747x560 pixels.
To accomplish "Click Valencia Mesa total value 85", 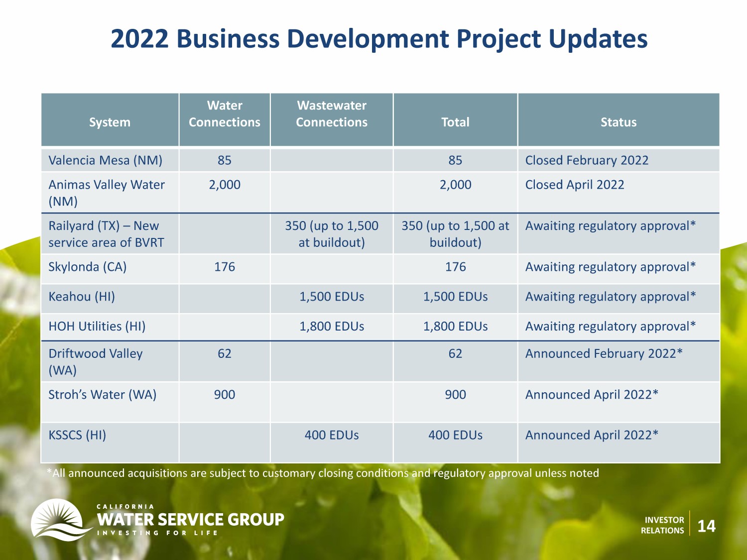I will point(455,160).
